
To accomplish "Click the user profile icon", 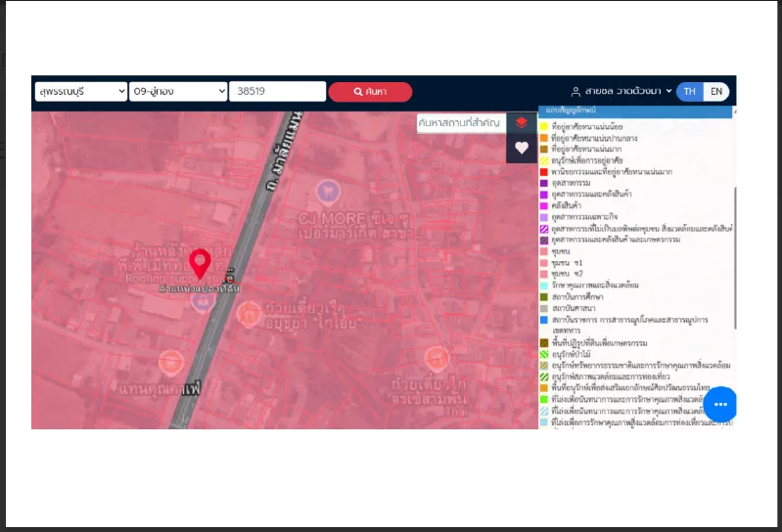I will coord(575,92).
